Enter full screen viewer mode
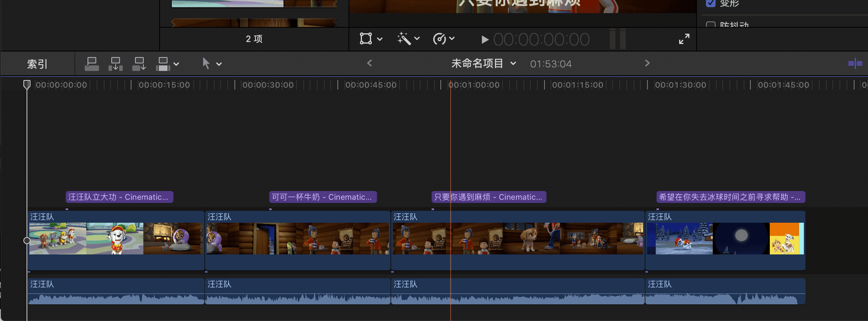 pos(684,39)
